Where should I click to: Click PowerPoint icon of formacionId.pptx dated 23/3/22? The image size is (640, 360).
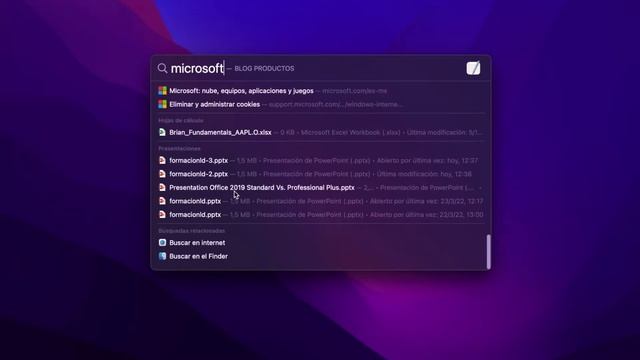pyautogui.click(x=162, y=201)
